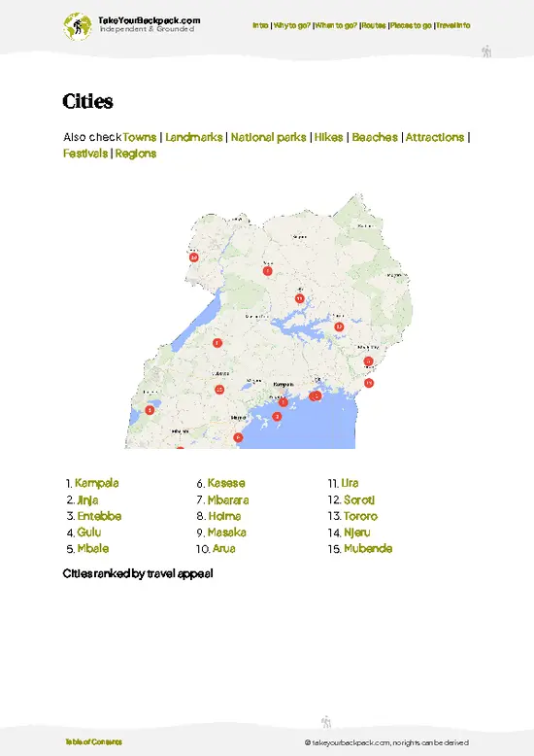Image resolution: width=534 pixels, height=756 pixels.
Task: Open the Kampala city link in list
Action: pyautogui.click(x=97, y=483)
